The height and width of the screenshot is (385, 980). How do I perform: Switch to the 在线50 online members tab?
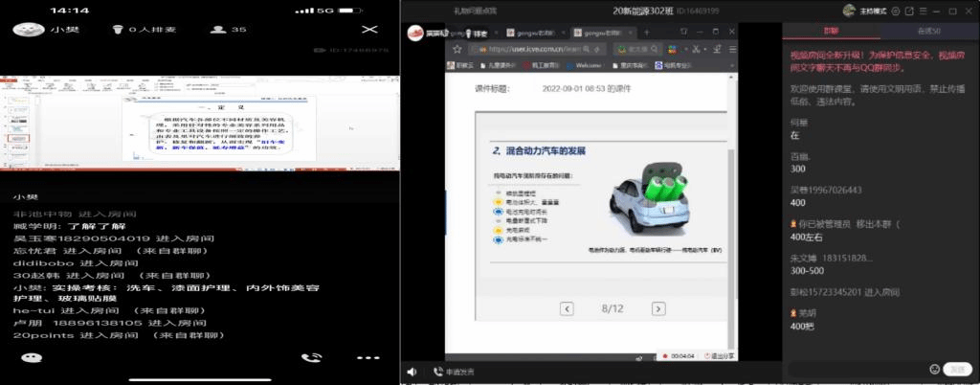click(x=928, y=32)
